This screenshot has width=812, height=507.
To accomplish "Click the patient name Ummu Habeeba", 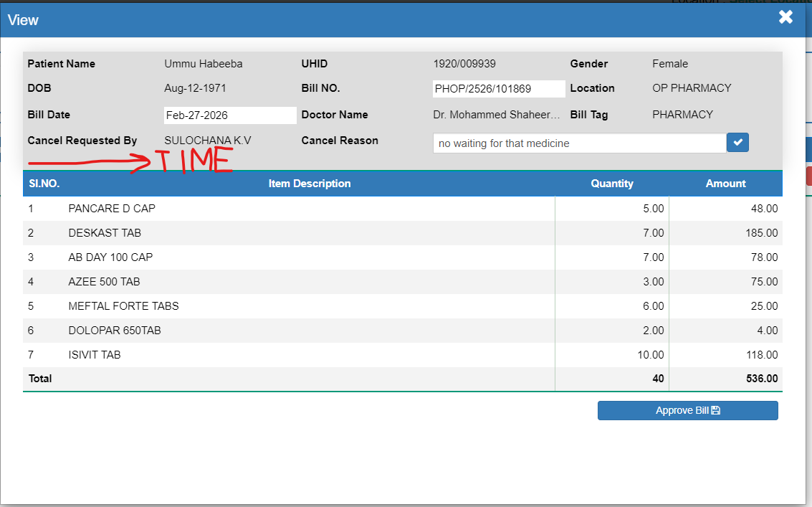I will point(204,64).
